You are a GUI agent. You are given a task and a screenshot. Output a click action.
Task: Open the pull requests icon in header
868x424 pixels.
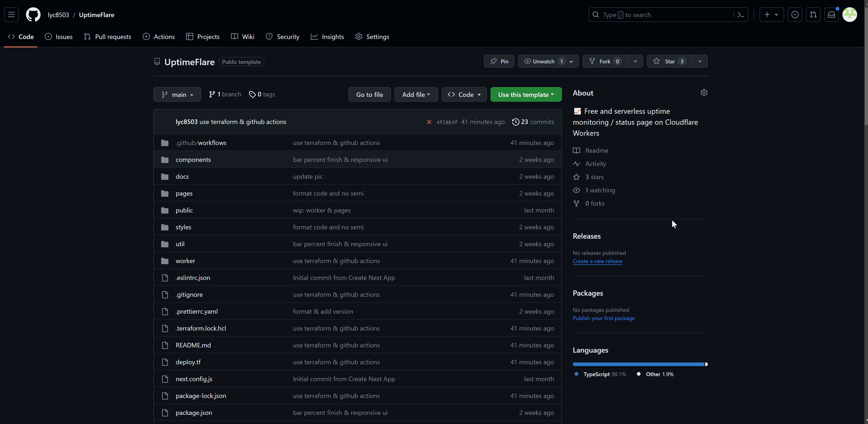click(813, 15)
